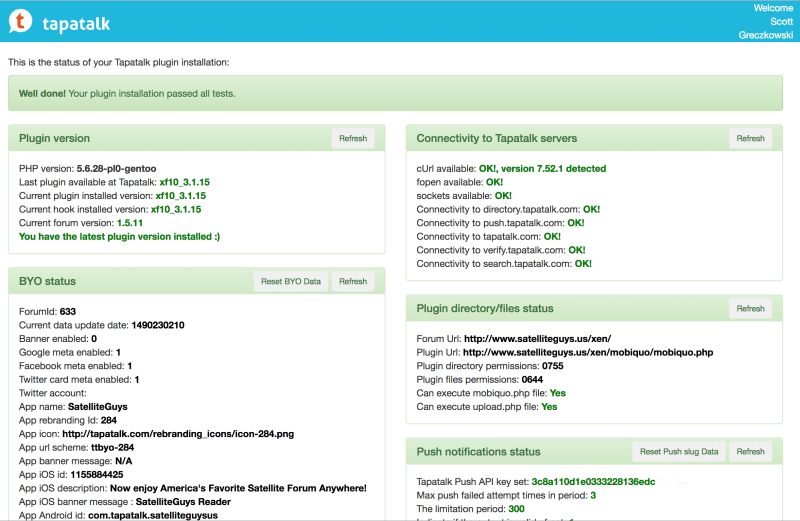The height and width of the screenshot is (521, 800).
Task: Click the Current plugin installed version row
Action: click(x=112, y=195)
